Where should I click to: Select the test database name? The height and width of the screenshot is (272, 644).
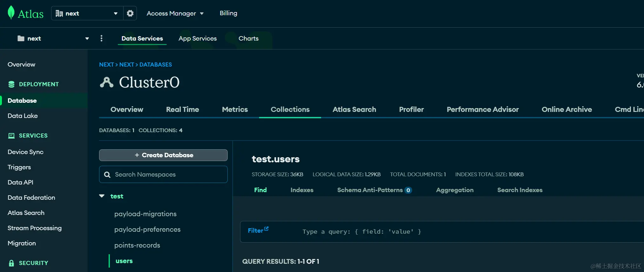point(117,196)
